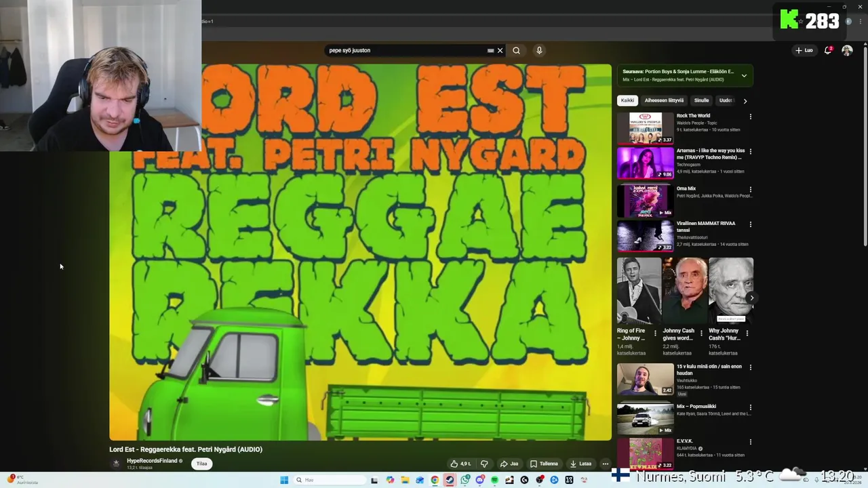Open options menu for Mix – Popmusiikki
This screenshot has width=868, height=488.
click(x=750, y=407)
